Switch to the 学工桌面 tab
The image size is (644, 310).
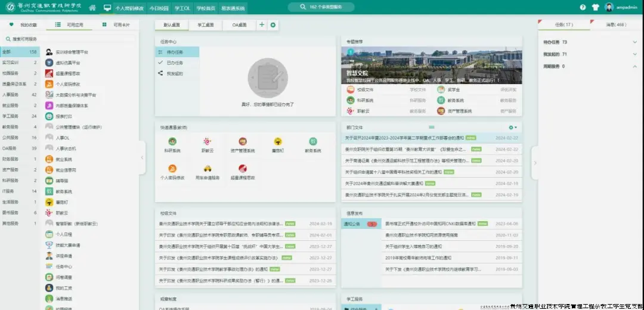204,25
